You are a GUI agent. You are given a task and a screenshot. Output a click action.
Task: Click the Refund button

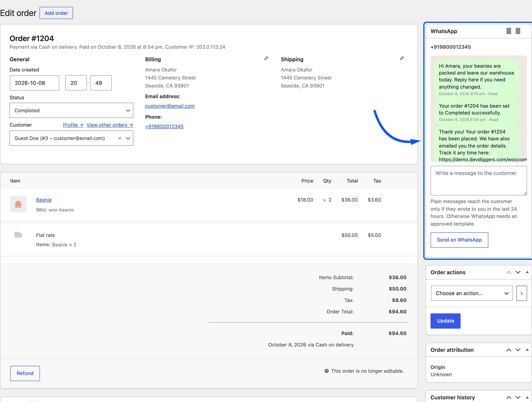[x=25, y=373]
